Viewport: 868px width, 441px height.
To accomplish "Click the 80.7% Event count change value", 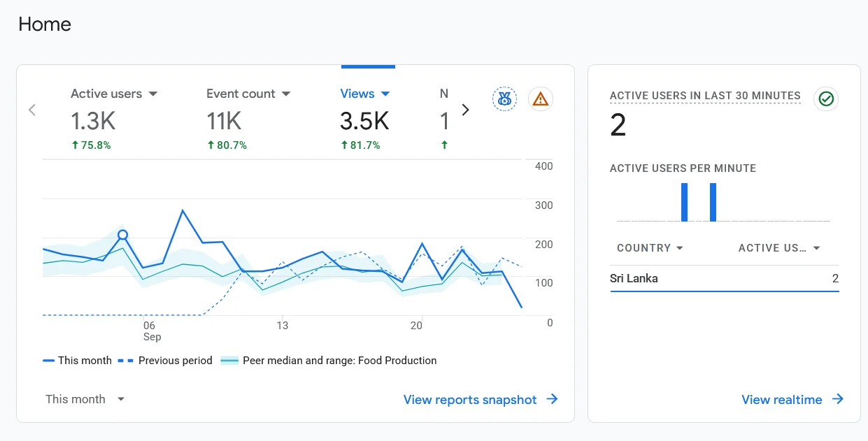I will 227,145.
